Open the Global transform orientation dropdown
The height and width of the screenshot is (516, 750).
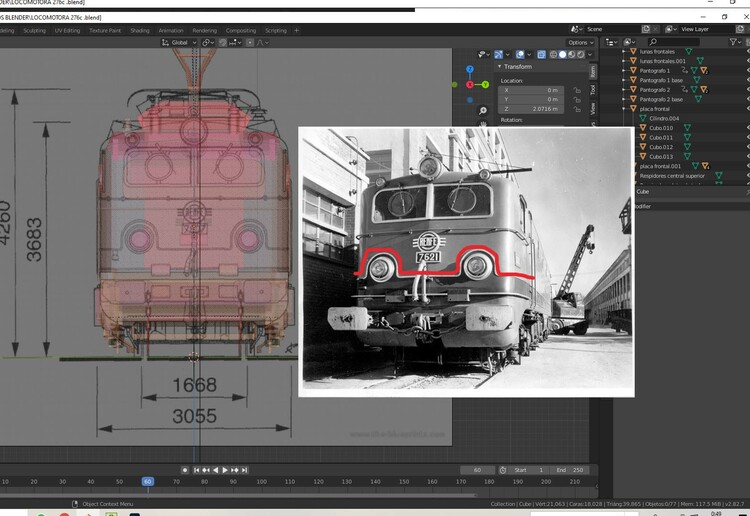pos(180,43)
